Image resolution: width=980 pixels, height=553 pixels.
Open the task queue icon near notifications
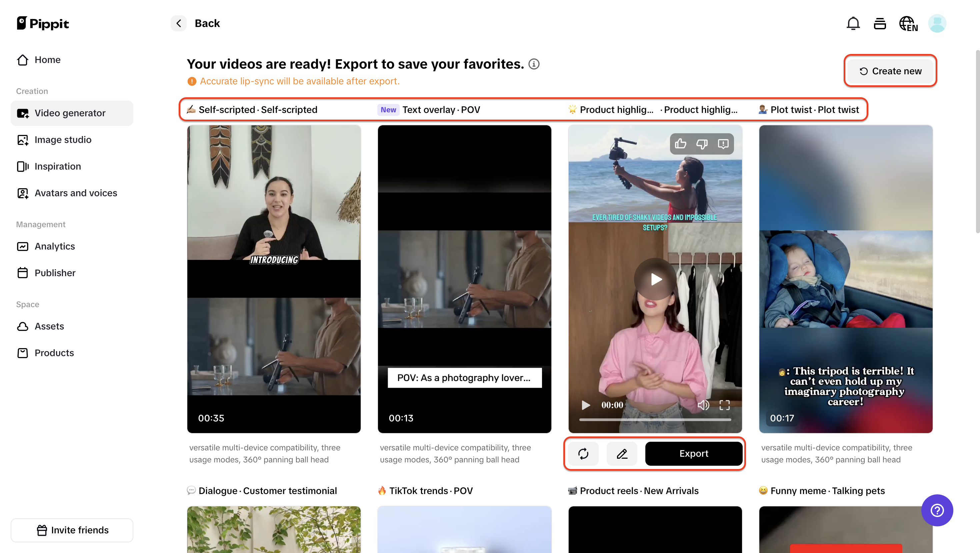click(880, 23)
